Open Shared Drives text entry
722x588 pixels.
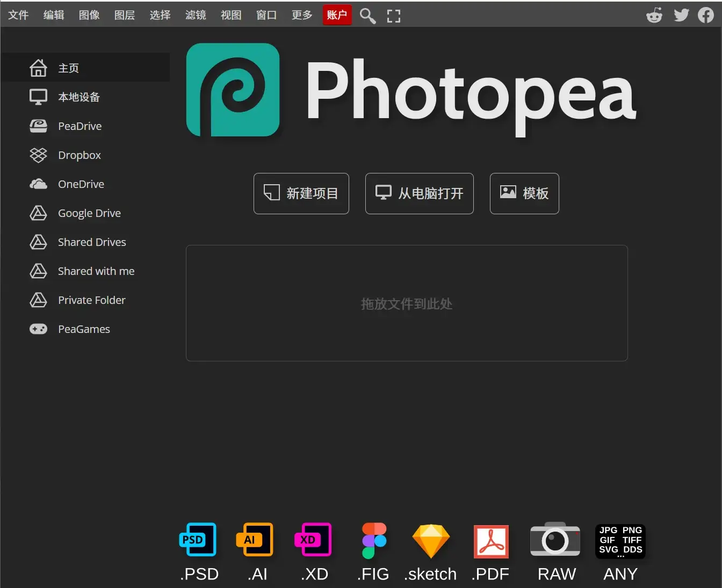click(x=92, y=242)
